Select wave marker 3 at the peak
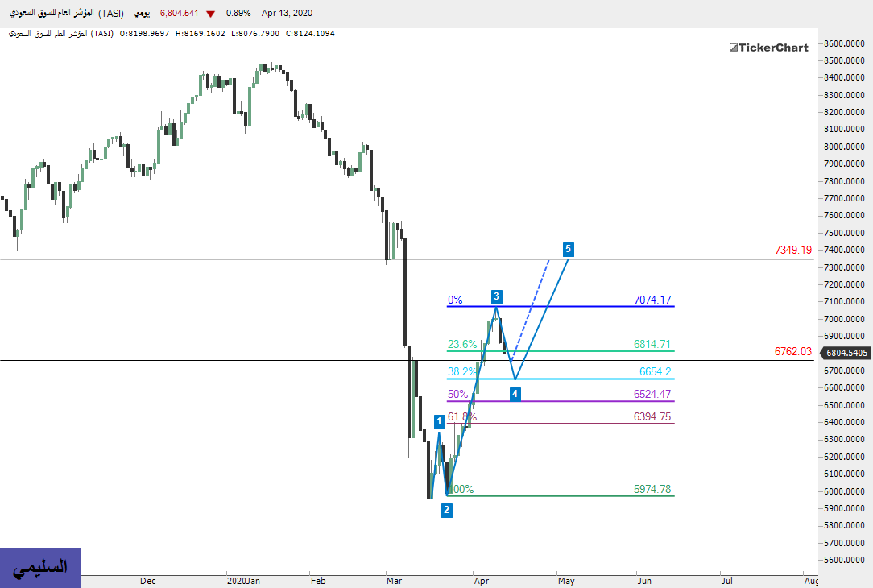The image size is (873, 588). (x=497, y=296)
